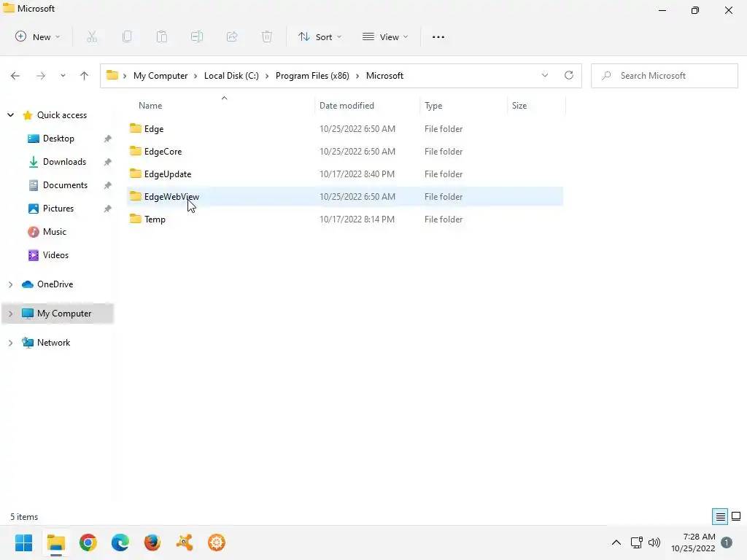Open Music in the sidebar

(54, 232)
